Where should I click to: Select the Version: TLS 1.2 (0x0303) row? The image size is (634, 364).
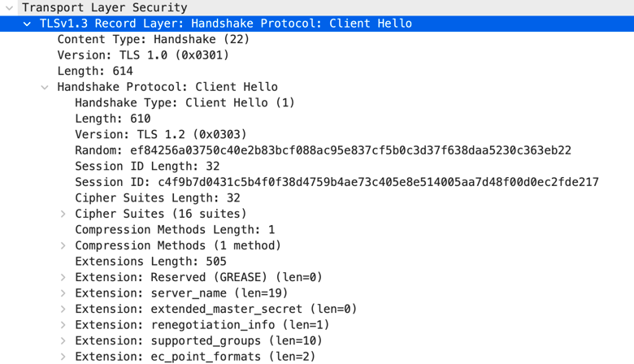[x=317, y=135]
